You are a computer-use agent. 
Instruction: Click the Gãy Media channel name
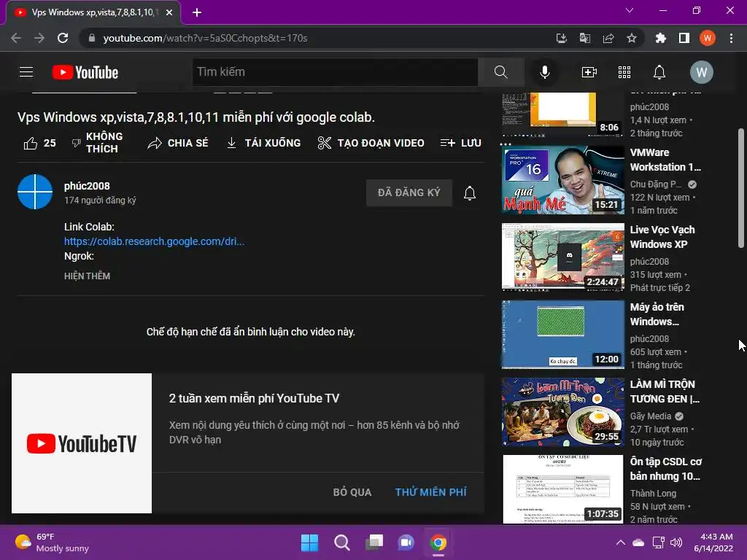(650, 416)
